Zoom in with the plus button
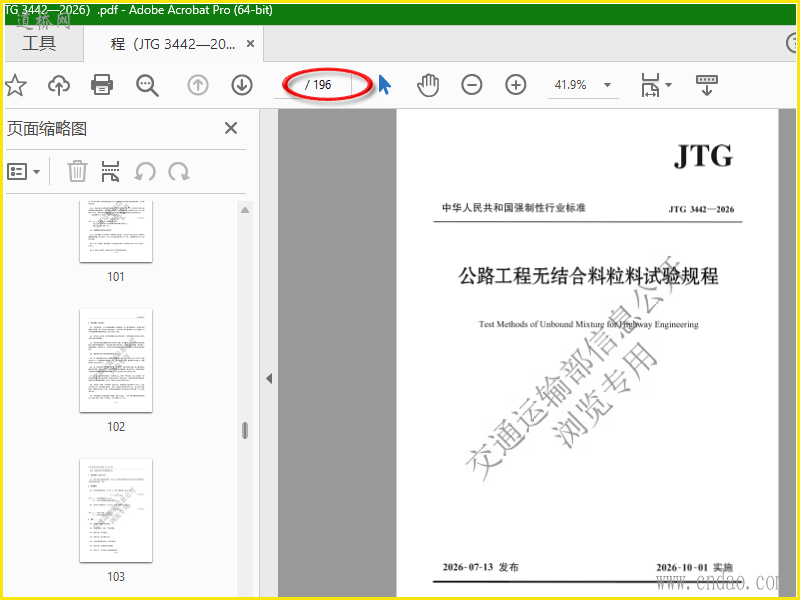Viewport: 800px width, 600px height. [516, 85]
